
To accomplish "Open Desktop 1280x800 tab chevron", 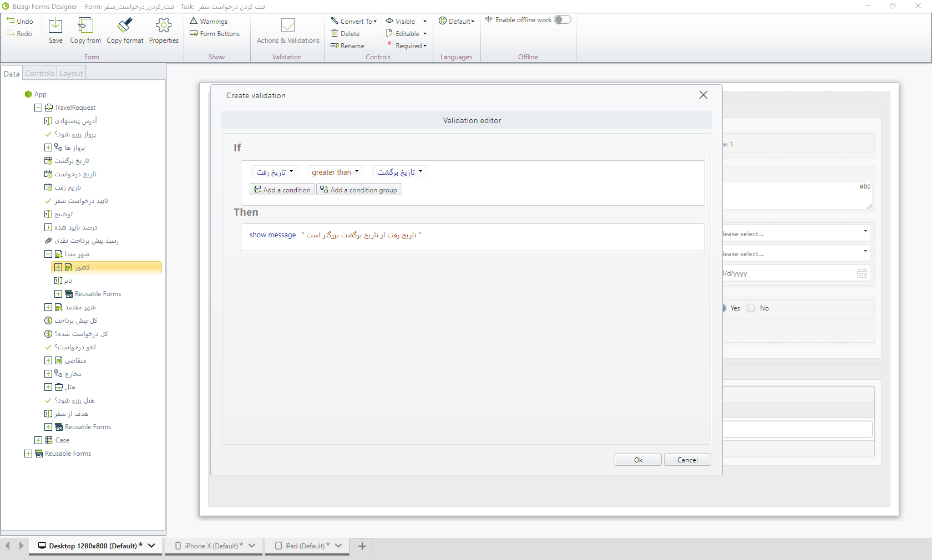I will point(151,546).
